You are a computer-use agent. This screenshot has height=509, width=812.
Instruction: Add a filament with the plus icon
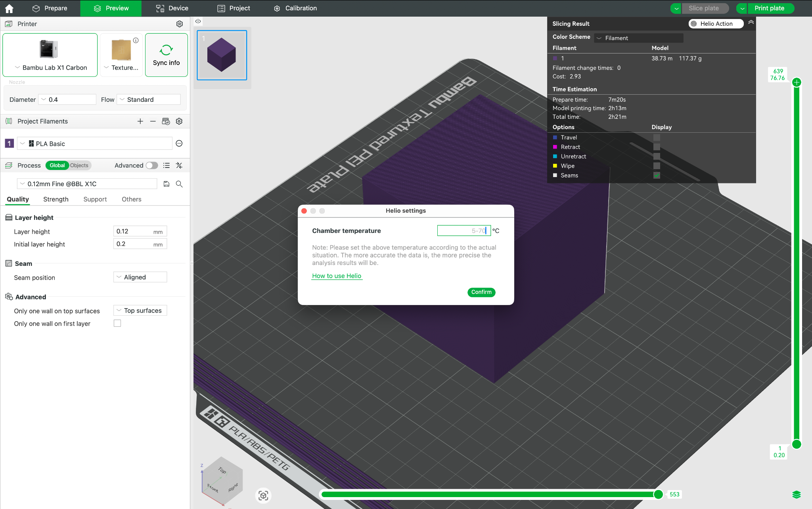(x=140, y=121)
